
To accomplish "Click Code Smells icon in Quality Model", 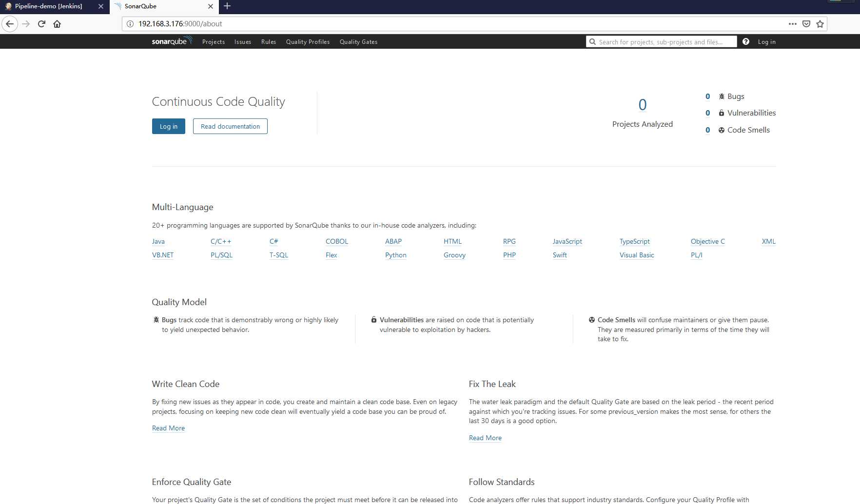I will coord(592,320).
